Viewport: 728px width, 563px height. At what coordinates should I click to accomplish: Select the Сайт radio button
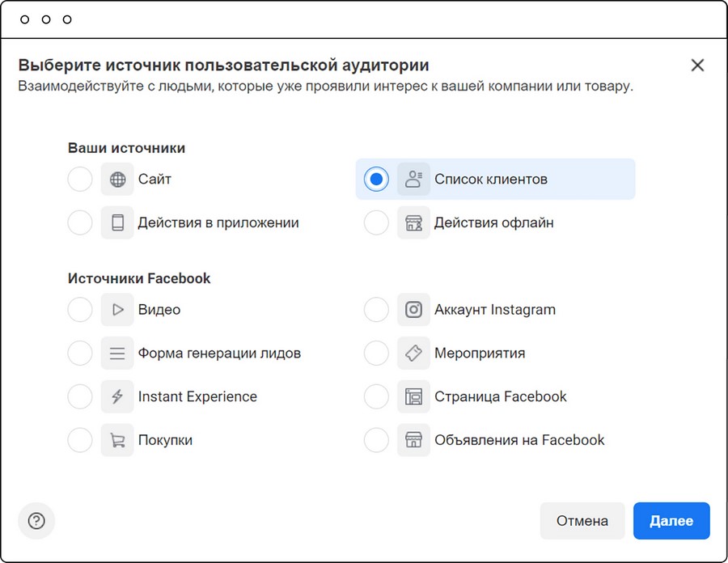coord(80,179)
